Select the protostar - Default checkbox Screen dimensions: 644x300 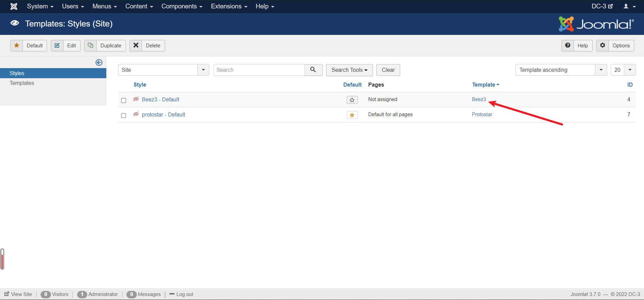(x=123, y=115)
